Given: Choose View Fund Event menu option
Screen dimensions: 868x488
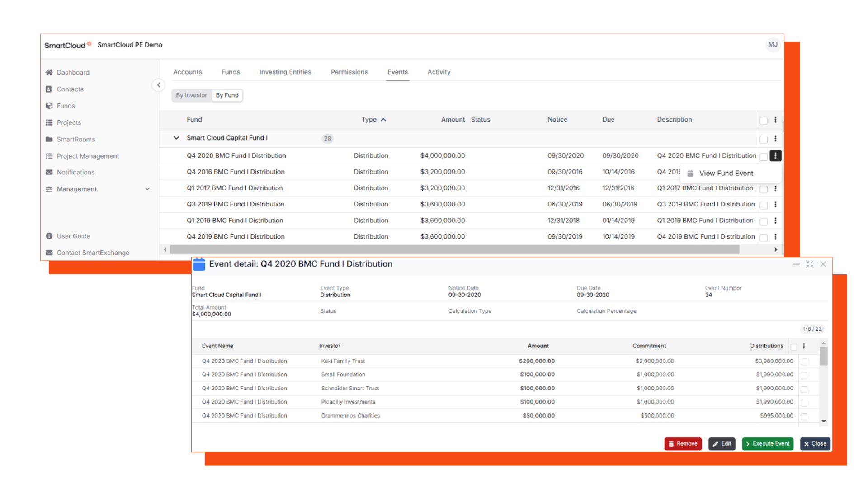Looking at the screenshot, I should pyautogui.click(x=726, y=173).
